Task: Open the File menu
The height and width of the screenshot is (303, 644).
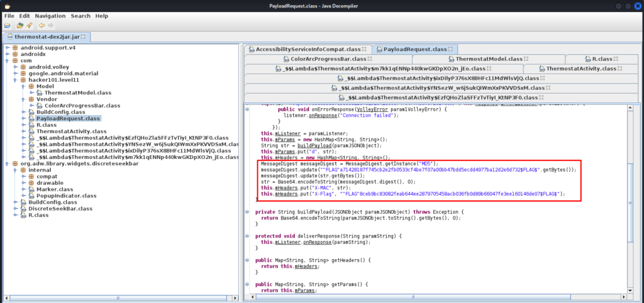Action: coord(9,16)
